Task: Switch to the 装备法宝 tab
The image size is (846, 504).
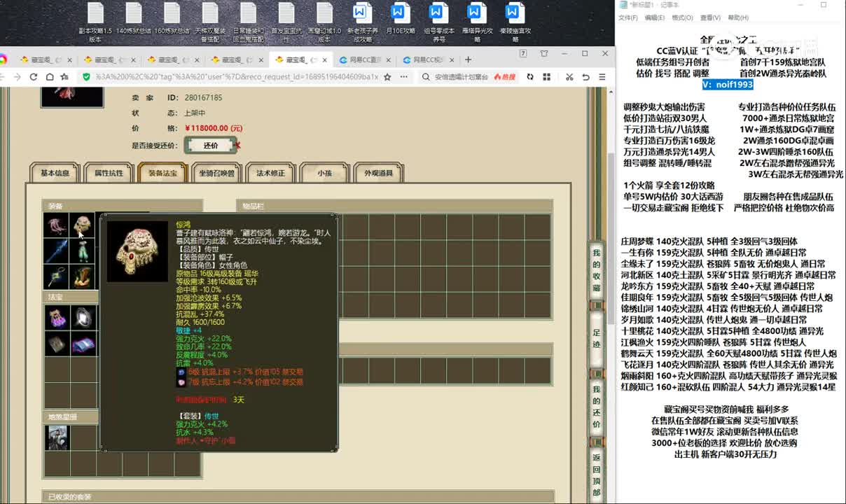Action: 162,173
